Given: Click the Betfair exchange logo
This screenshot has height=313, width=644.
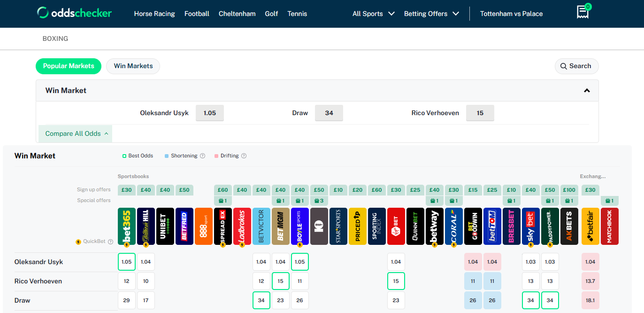Looking at the screenshot, I should [x=590, y=226].
